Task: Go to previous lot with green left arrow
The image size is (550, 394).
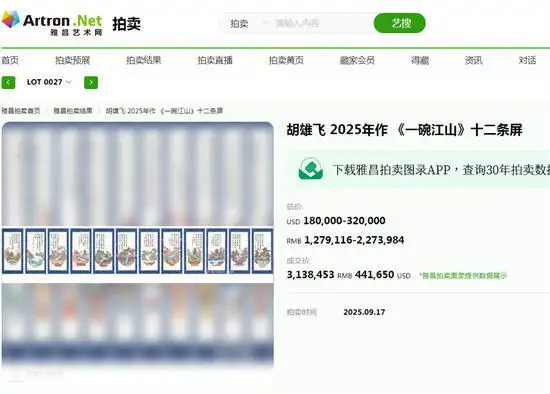Action: pyautogui.click(x=8, y=82)
